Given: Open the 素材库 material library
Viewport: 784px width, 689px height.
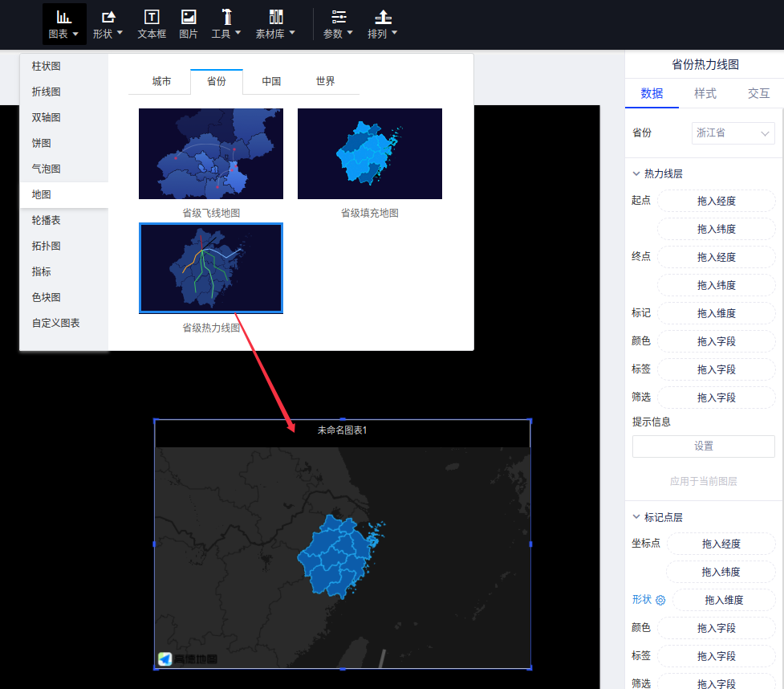Looking at the screenshot, I should pos(275,24).
